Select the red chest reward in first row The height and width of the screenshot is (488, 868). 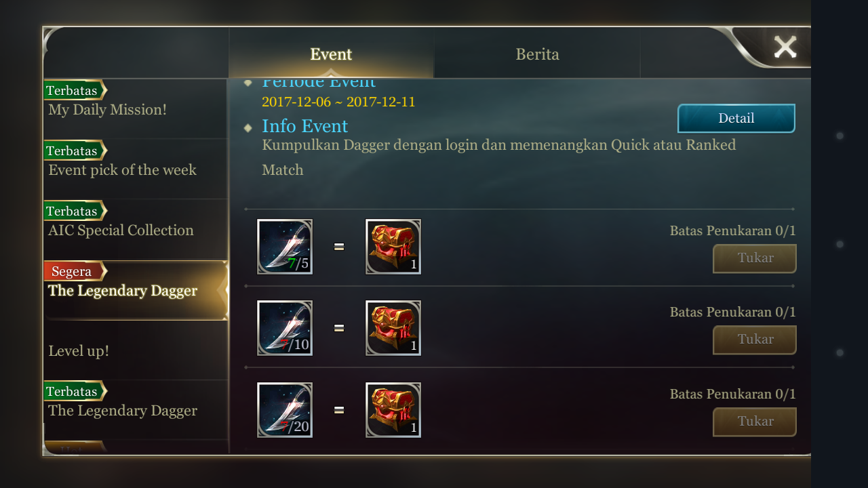point(393,247)
